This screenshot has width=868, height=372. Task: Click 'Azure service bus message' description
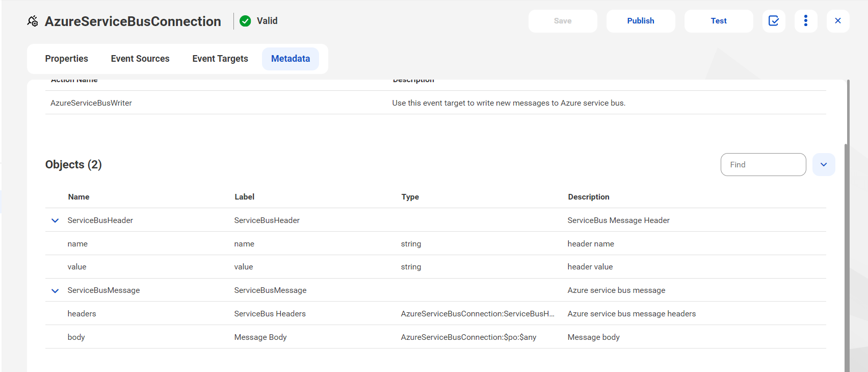(617, 290)
